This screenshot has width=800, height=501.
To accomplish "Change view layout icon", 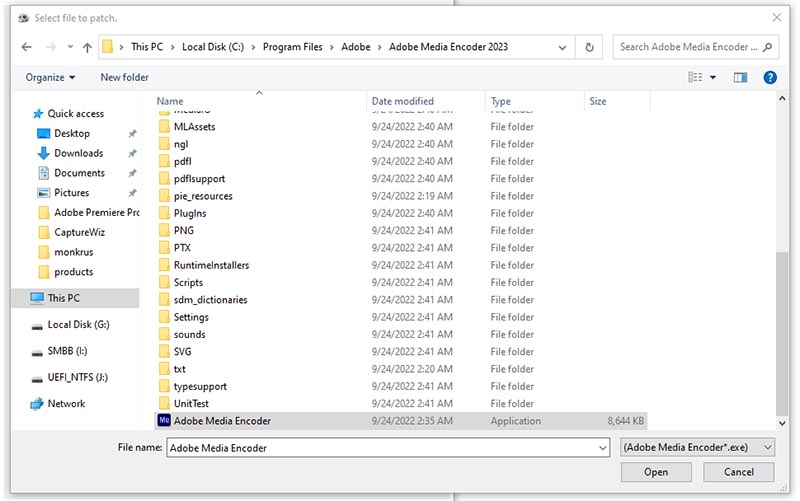I will pyautogui.click(x=695, y=78).
